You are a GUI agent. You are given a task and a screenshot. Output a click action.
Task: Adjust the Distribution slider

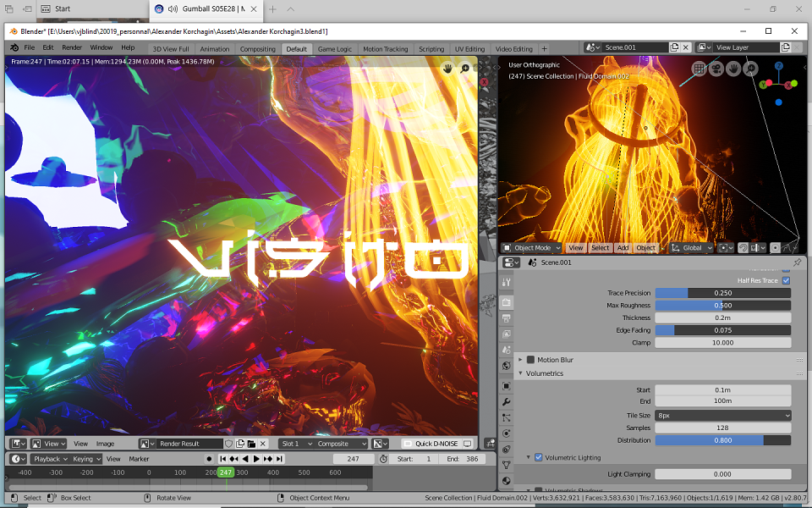click(x=723, y=440)
